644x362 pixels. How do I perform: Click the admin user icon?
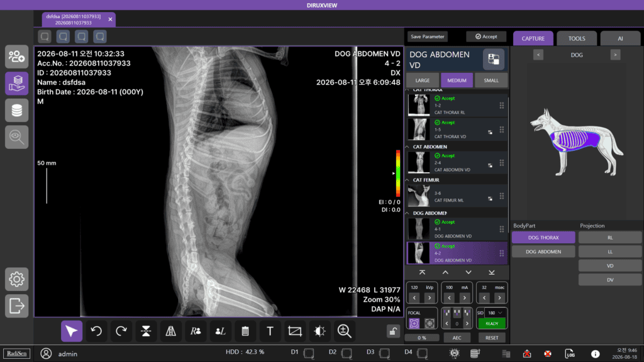[x=46, y=353]
